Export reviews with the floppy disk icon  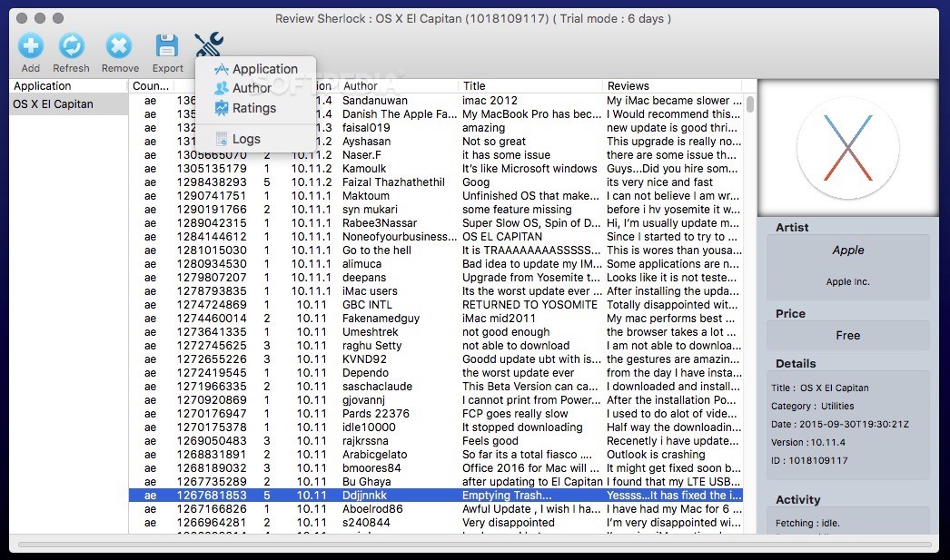pos(166,46)
